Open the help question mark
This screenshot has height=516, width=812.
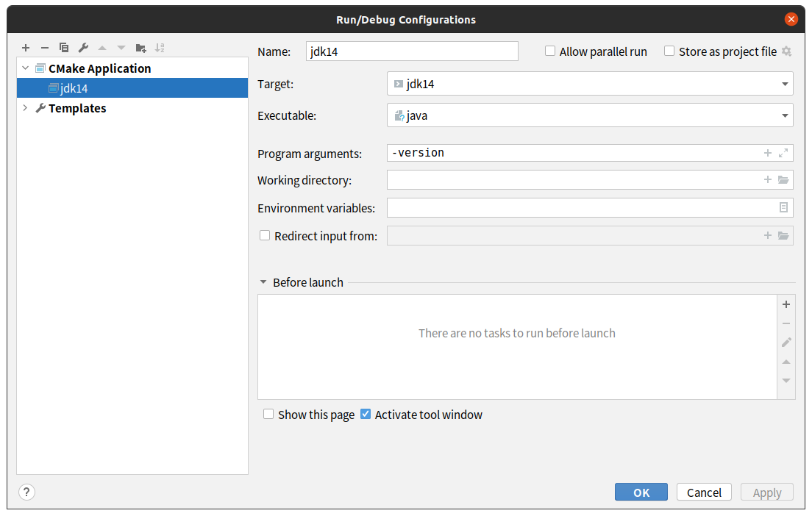point(26,492)
